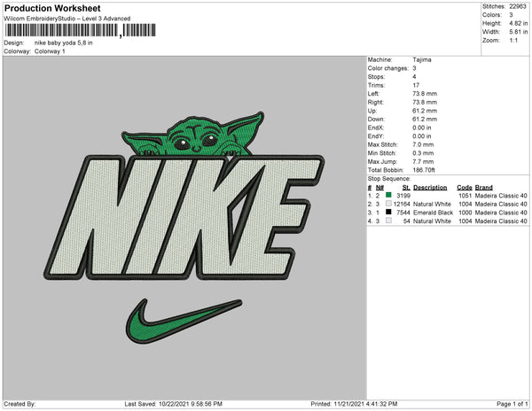Select the EndX value "0.00 in"

coord(422,128)
